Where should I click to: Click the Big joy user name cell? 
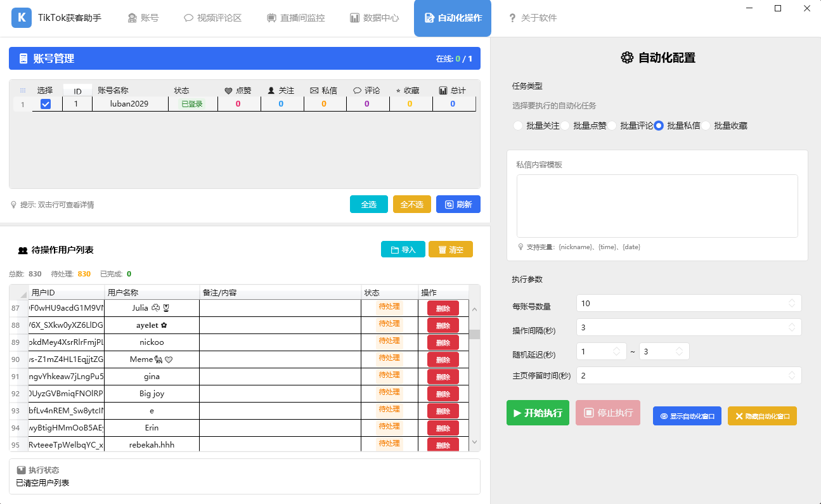(152, 393)
